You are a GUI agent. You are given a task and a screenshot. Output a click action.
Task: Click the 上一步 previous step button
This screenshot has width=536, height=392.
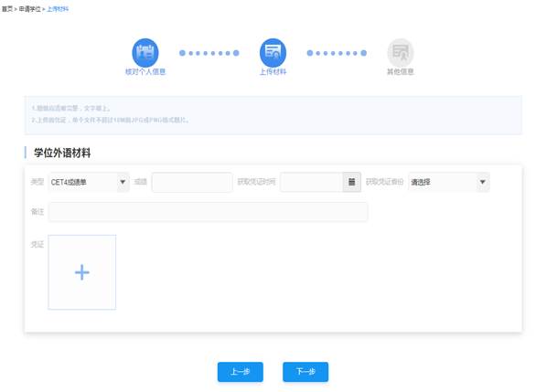tap(241, 372)
